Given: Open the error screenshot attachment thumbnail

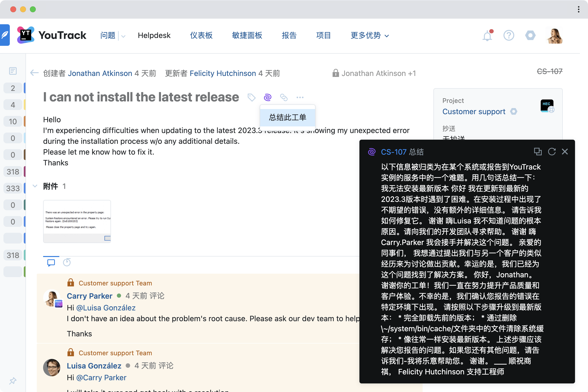Looking at the screenshot, I should pyautogui.click(x=77, y=221).
